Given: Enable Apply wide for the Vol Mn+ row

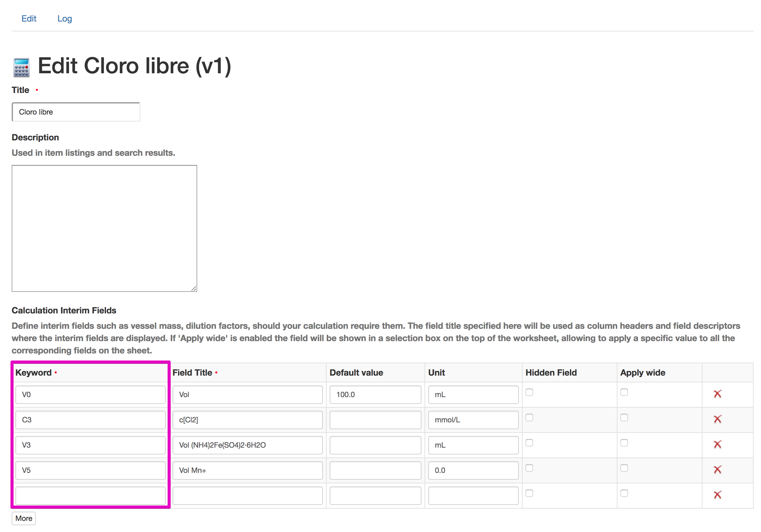Looking at the screenshot, I should [x=624, y=468].
